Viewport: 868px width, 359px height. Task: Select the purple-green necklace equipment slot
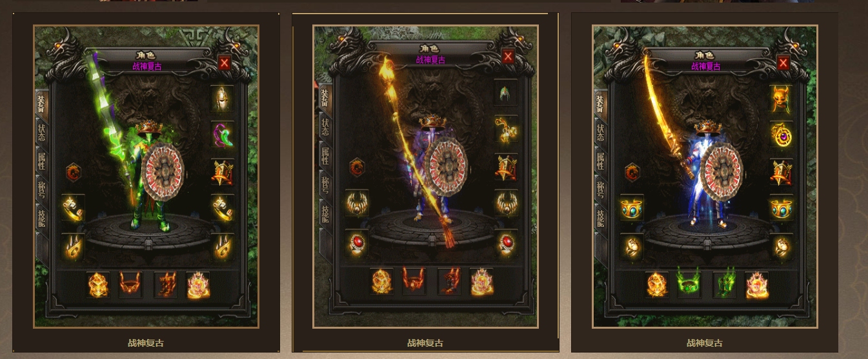(222, 134)
